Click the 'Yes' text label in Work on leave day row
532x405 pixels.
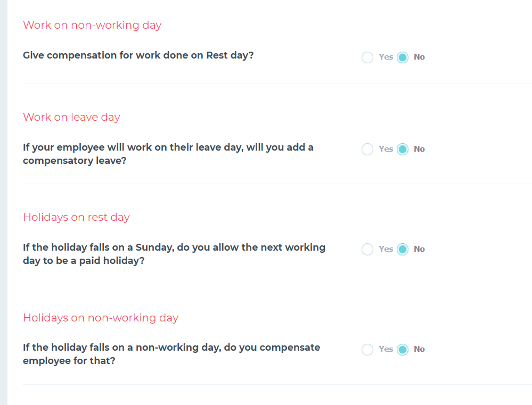tap(386, 149)
